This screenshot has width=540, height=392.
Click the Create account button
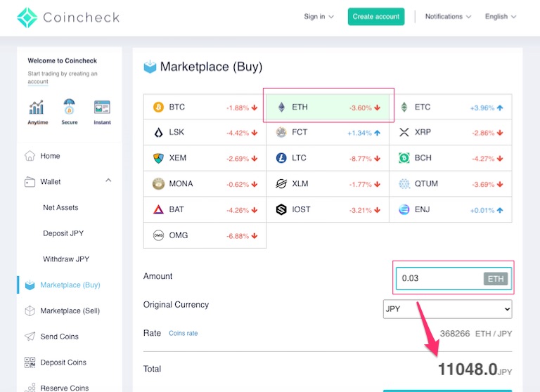point(376,17)
